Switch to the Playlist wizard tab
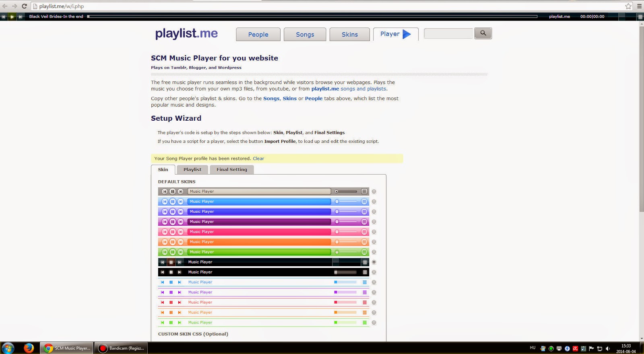The image size is (644, 354). click(x=192, y=170)
